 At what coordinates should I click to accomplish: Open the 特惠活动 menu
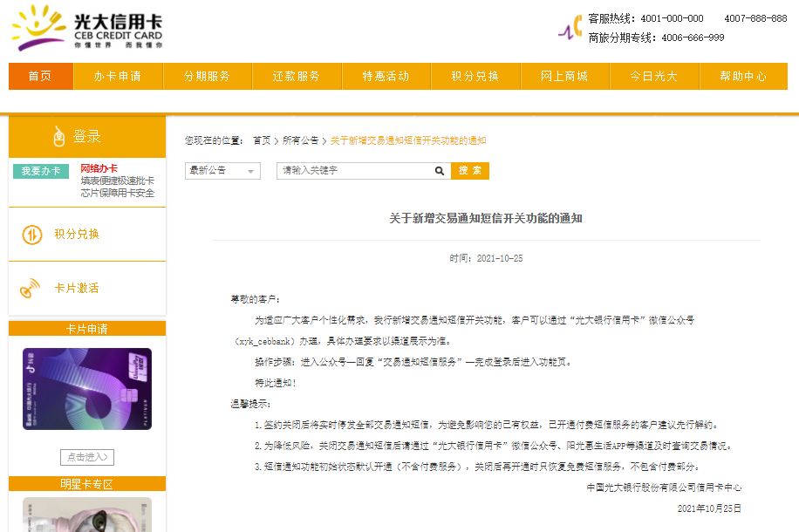coord(386,77)
